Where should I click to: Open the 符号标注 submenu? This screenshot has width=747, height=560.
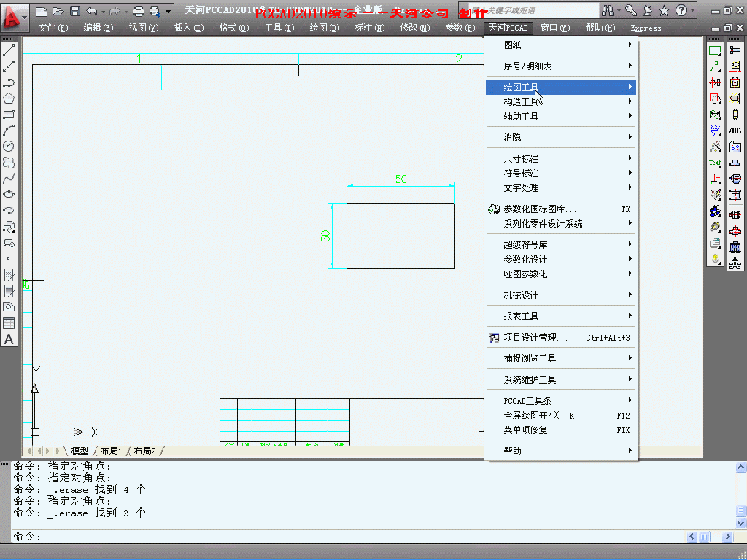561,173
